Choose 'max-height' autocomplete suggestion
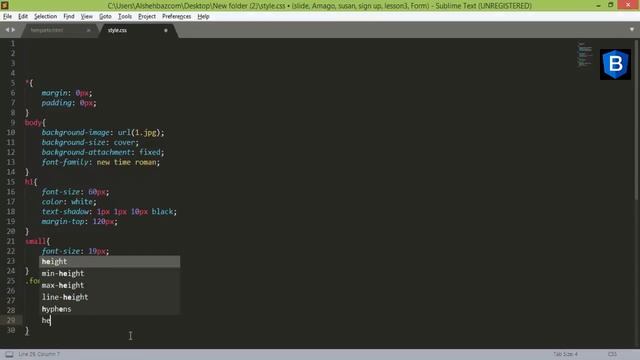640x360 pixels. (109, 285)
